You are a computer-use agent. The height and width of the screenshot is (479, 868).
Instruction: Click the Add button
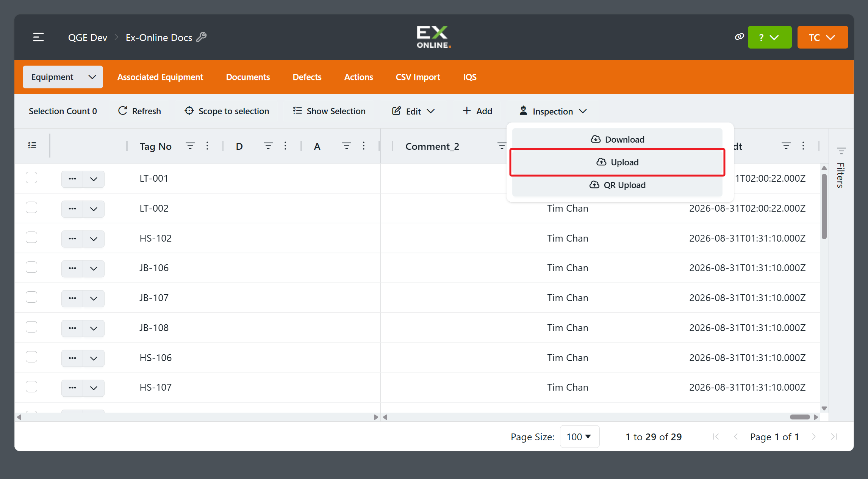(477, 111)
